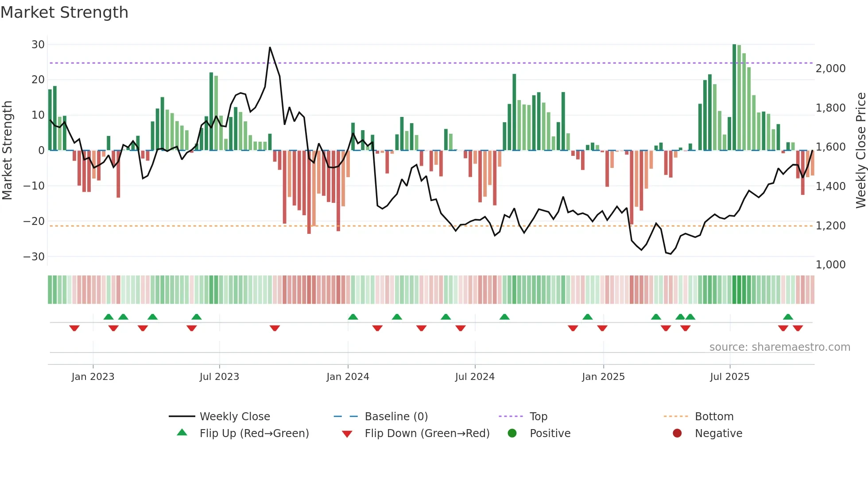Click the last green flip-up triangle marker

click(788, 317)
